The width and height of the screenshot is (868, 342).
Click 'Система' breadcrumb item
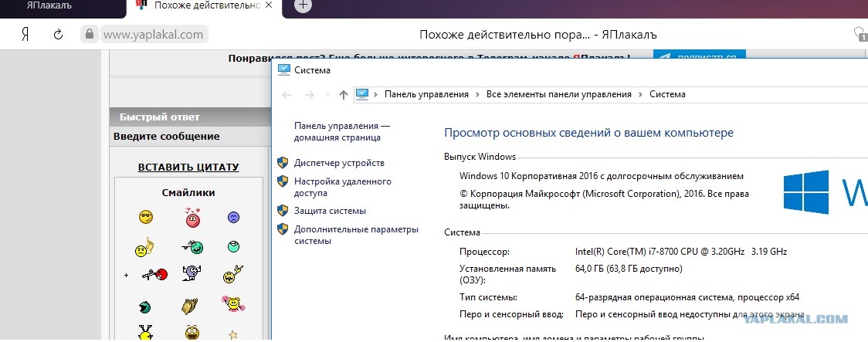667,94
